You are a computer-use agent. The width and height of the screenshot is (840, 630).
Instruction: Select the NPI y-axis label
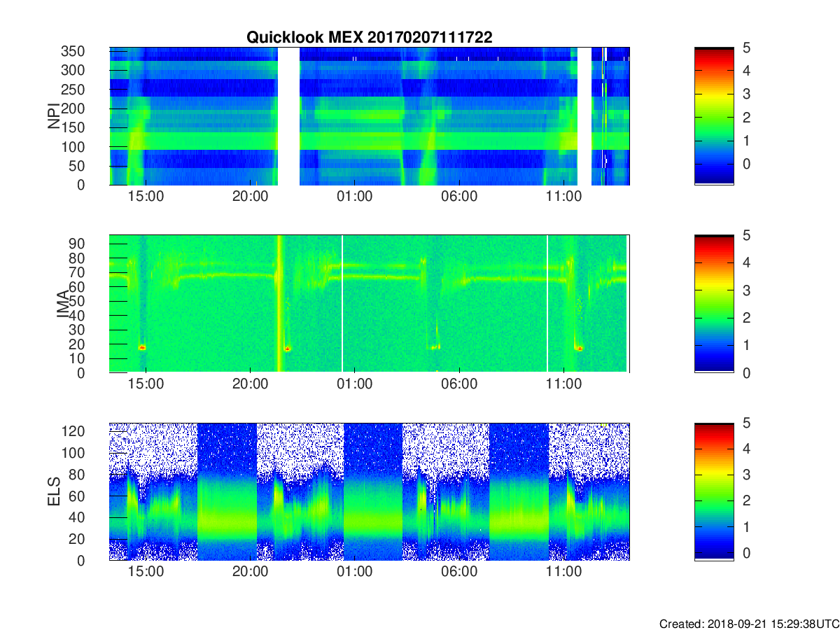click(x=54, y=115)
